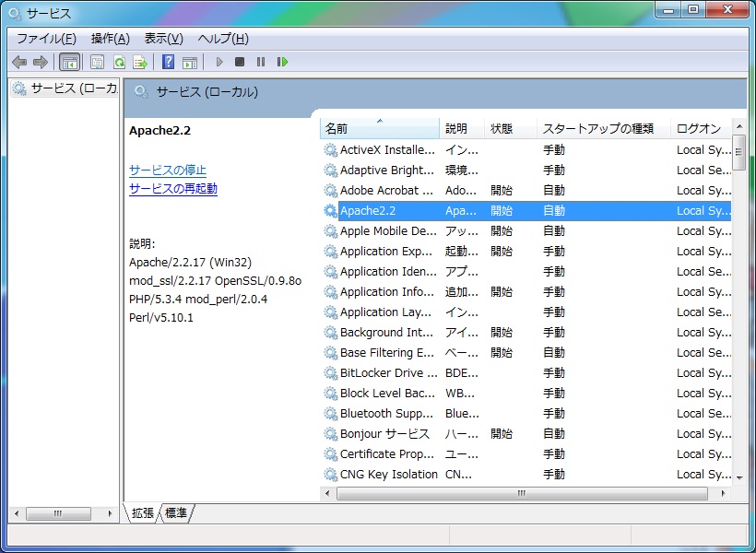756x553 pixels.
Task: Sort services by the 名前 column header
Action: pyautogui.click(x=379, y=129)
